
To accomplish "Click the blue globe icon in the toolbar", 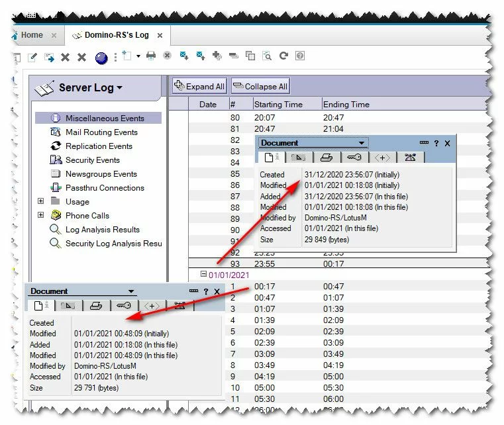I will coord(101,58).
